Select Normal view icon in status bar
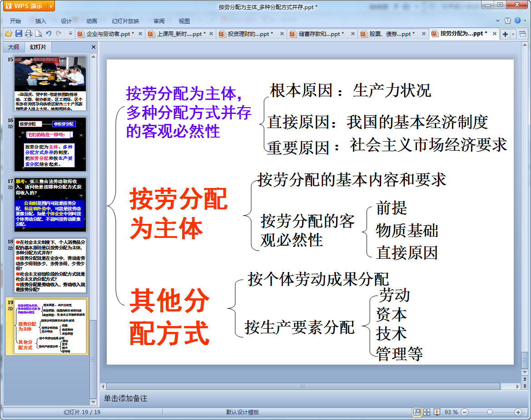Image resolution: width=531 pixels, height=420 pixels. 417,412
